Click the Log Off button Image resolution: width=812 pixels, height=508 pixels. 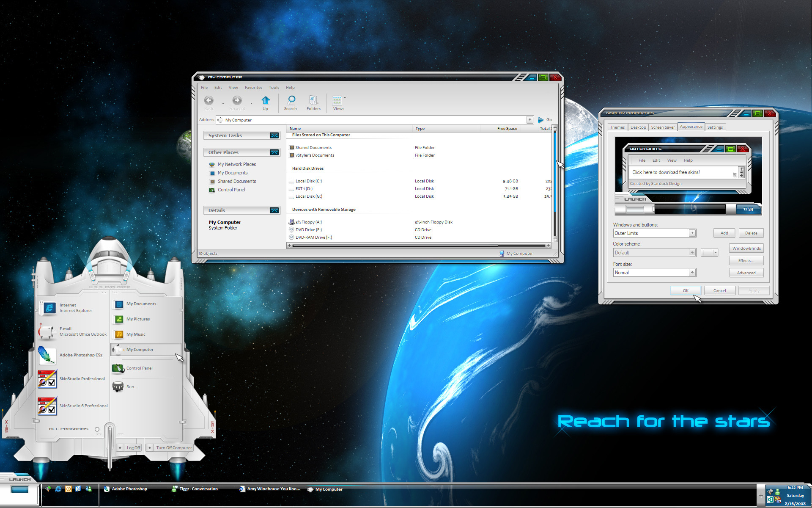click(129, 448)
